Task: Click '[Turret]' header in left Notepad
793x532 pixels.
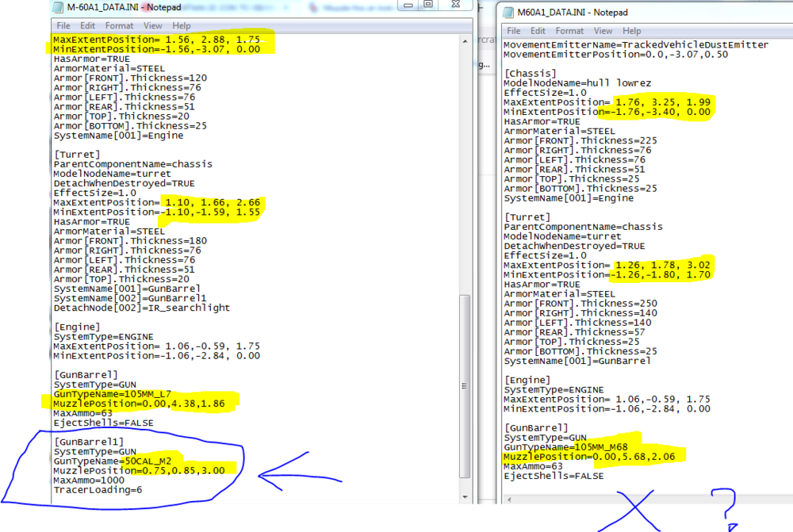Action: [x=77, y=155]
